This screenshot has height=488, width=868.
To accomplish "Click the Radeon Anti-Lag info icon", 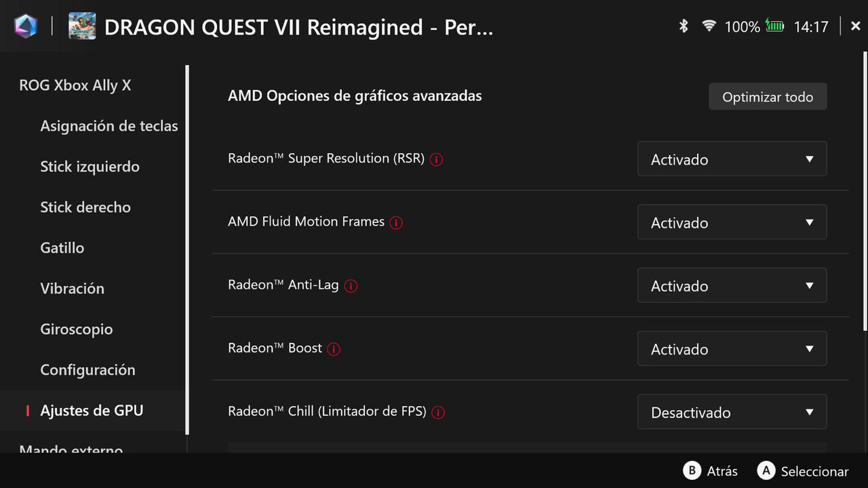I will (x=351, y=286).
